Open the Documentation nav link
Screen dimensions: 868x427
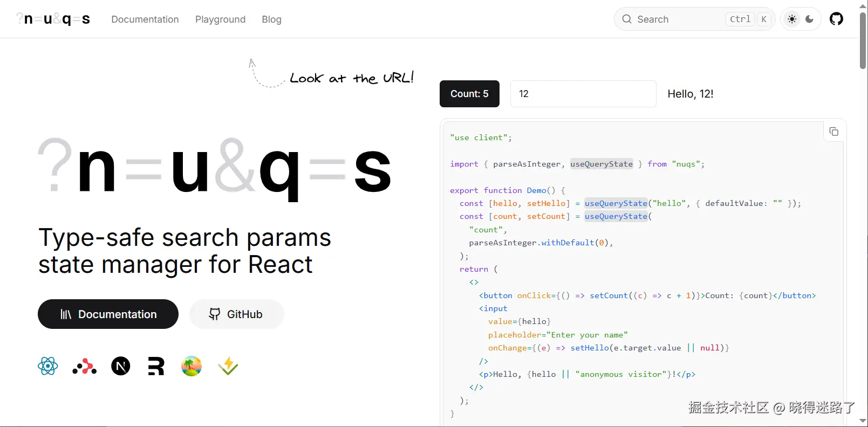[x=145, y=19]
